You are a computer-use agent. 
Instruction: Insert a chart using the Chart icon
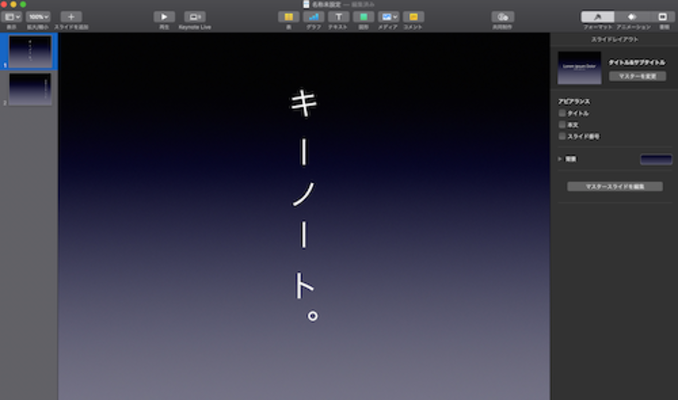pyautogui.click(x=314, y=17)
